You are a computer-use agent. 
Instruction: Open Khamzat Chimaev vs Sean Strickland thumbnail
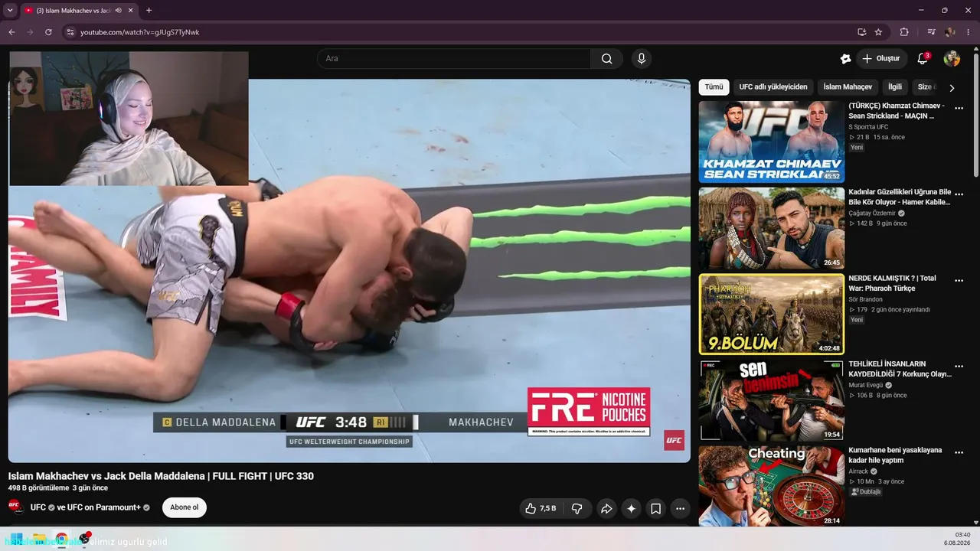[x=771, y=142]
